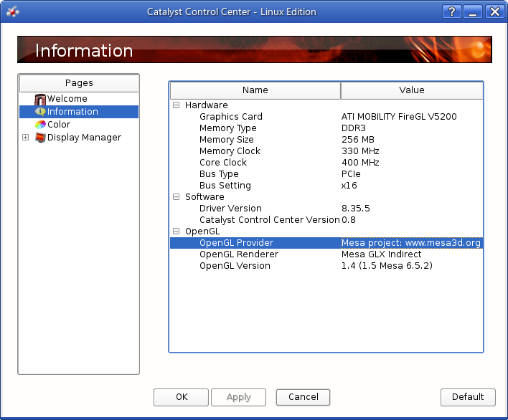Open the Display Manager page

coord(84,138)
